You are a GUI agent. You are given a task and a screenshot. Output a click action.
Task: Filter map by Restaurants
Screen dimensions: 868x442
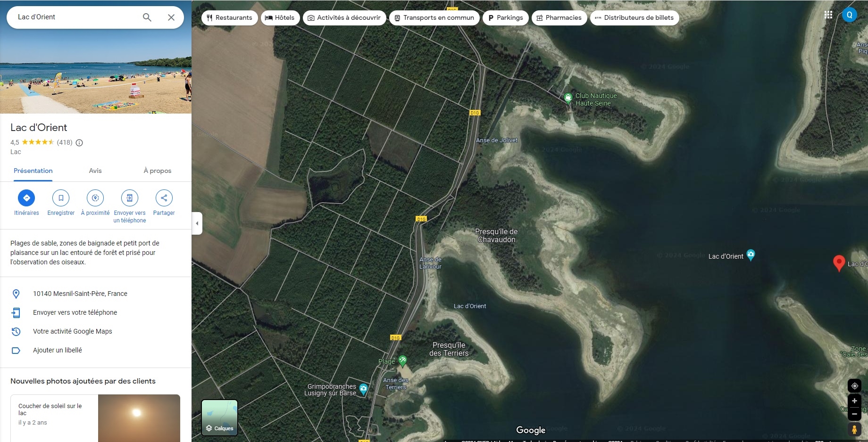click(230, 18)
